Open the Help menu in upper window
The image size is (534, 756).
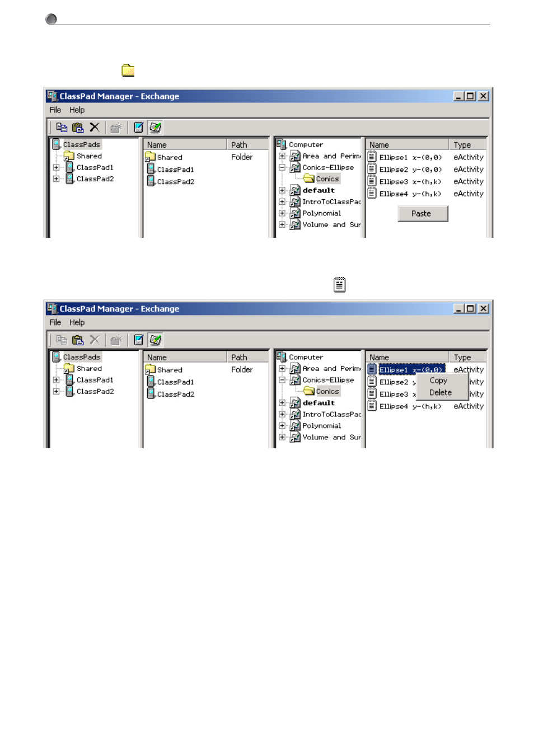(77, 110)
